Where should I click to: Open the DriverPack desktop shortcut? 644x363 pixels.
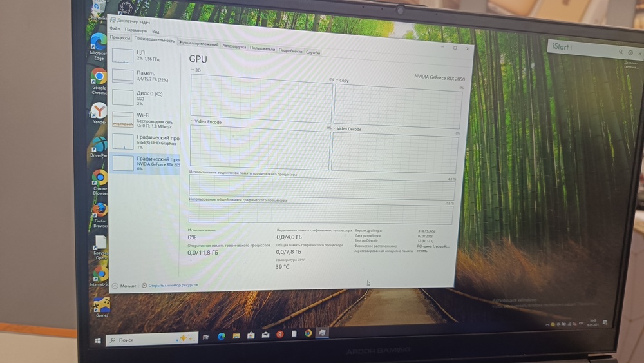click(x=99, y=147)
